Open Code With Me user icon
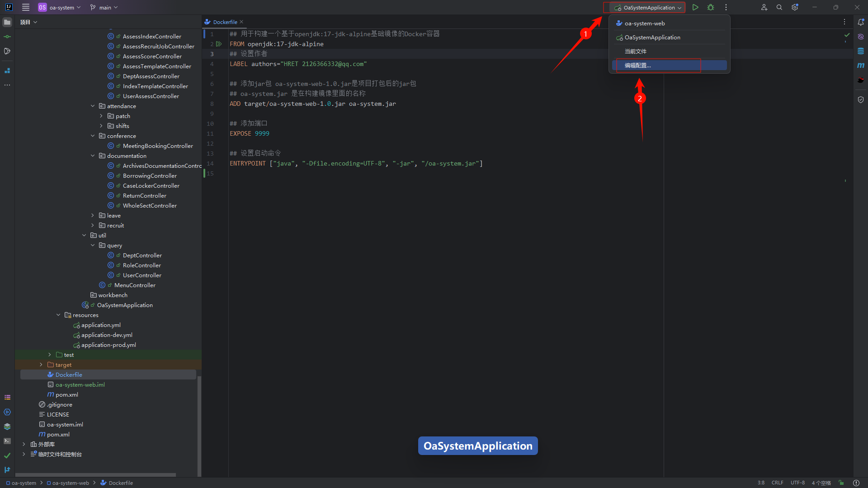 point(764,7)
